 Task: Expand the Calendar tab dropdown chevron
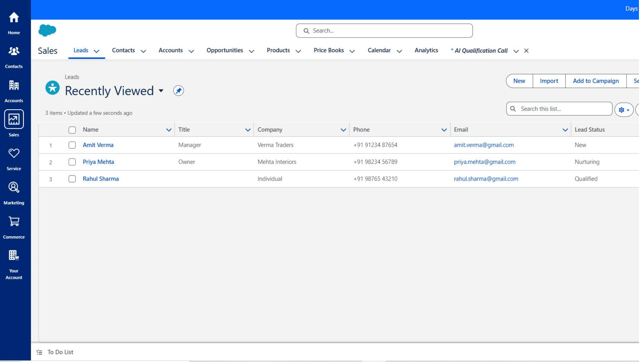[399, 51]
